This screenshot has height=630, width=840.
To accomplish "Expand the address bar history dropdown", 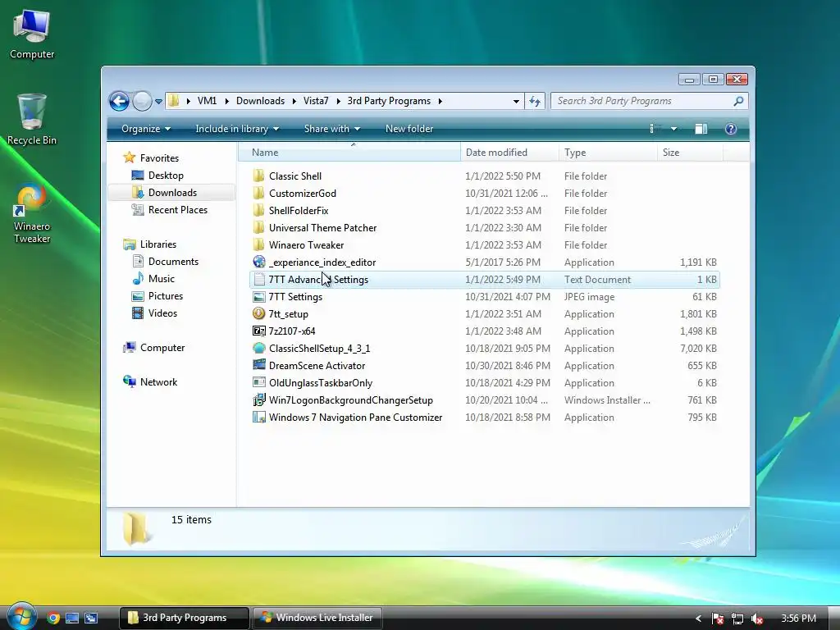I will [516, 101].
